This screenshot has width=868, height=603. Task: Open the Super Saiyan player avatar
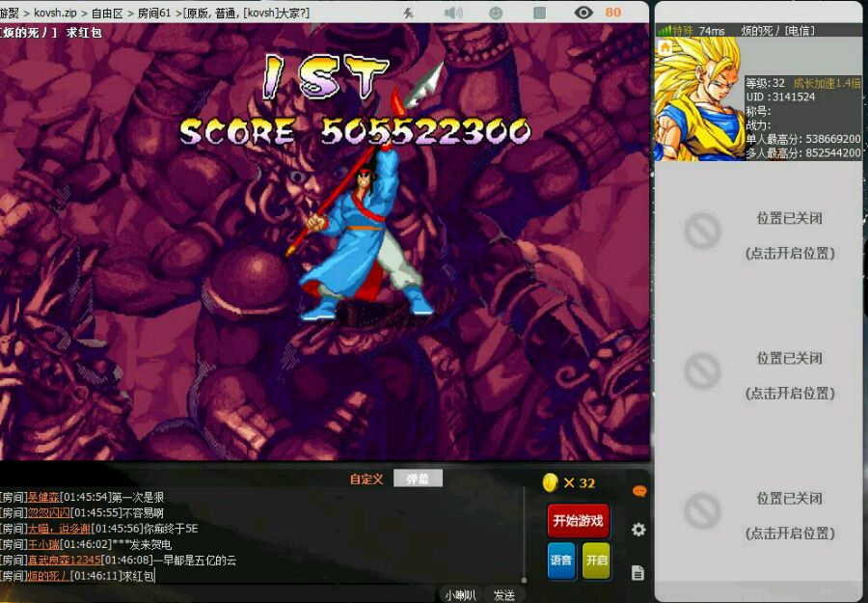[700, 99]
